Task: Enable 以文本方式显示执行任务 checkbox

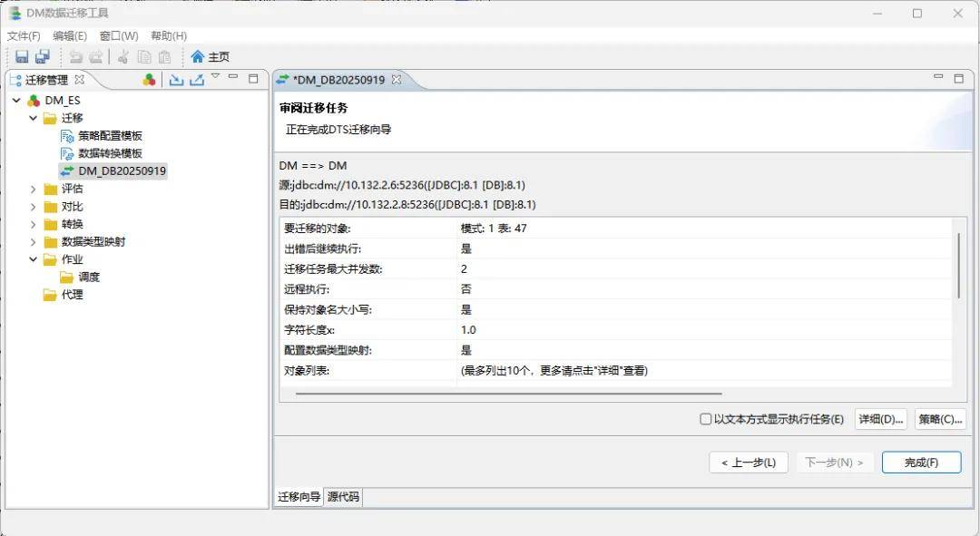Action: [x=706, y=419]
